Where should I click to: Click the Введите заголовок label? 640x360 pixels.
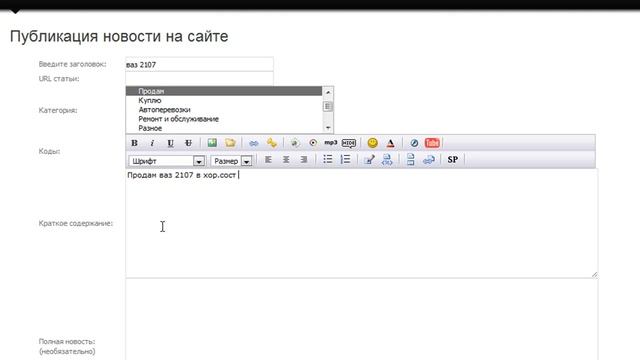tap(72, 64)
